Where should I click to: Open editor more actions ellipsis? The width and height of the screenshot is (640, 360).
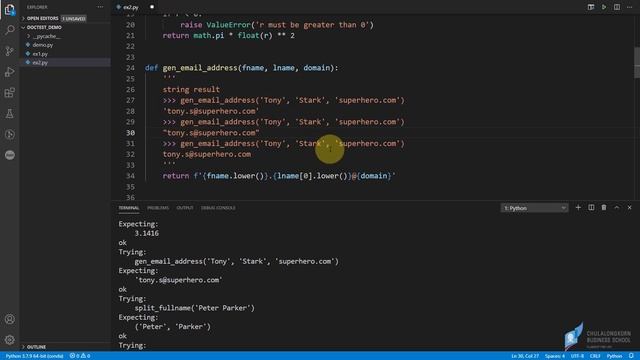coord(629,7)
